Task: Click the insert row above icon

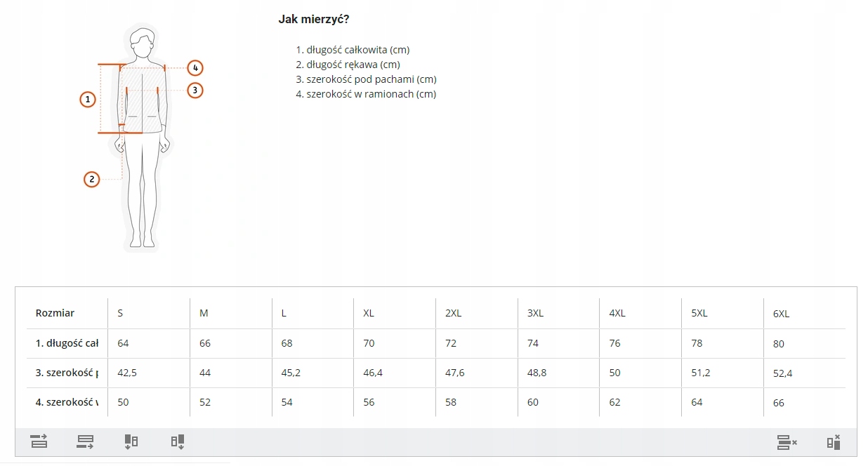Action: [x=39, y=441]
